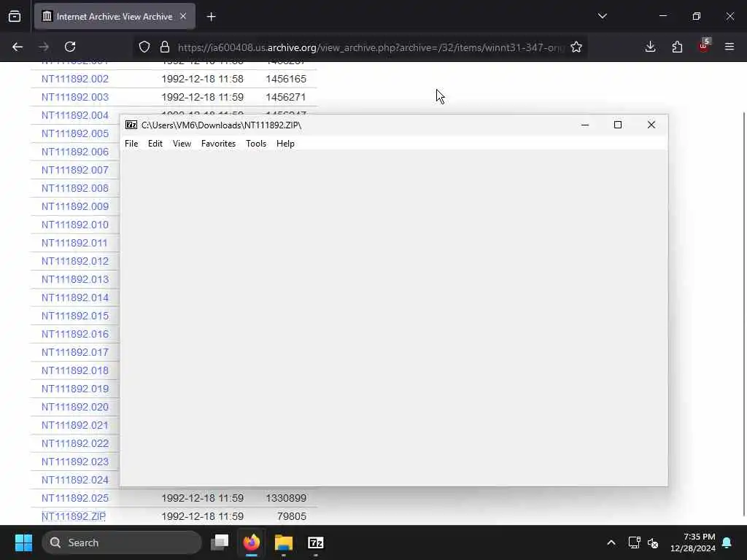Open the NT111892.017 link
The width and height of the screenshot is (747, 560).
point(75,352)
